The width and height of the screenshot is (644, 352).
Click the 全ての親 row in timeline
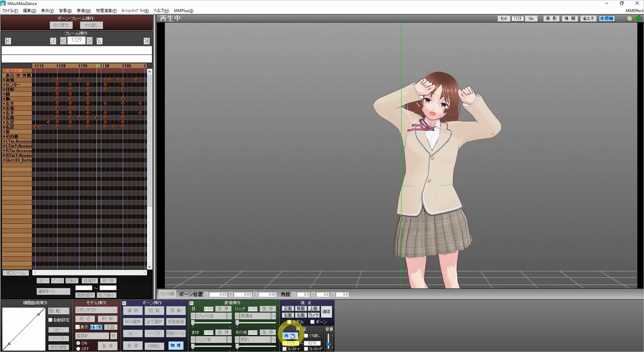click(x=17, y=71)
